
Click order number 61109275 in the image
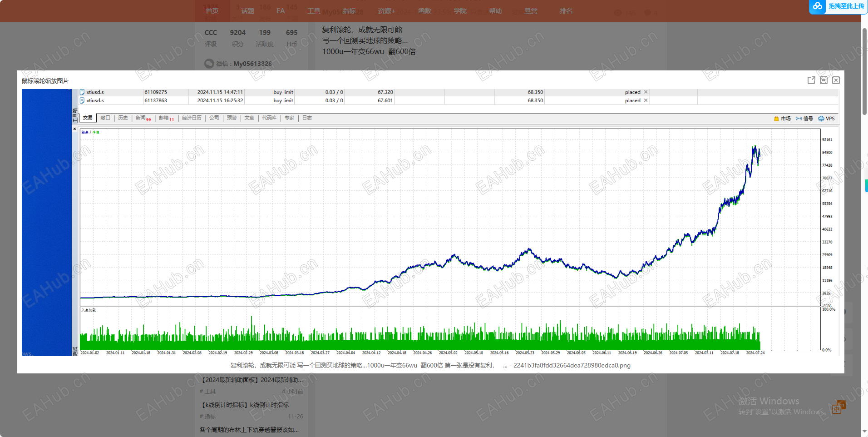(x=156, y=92)
